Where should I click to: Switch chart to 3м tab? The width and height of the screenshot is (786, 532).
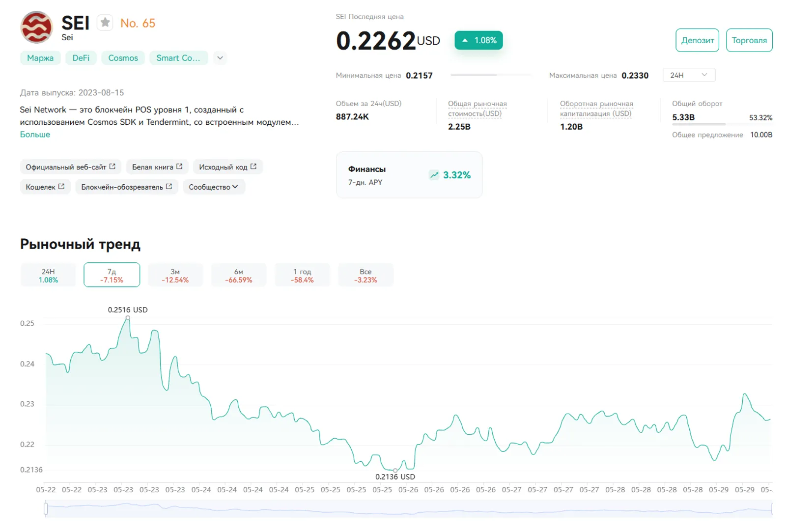[175, 275]
